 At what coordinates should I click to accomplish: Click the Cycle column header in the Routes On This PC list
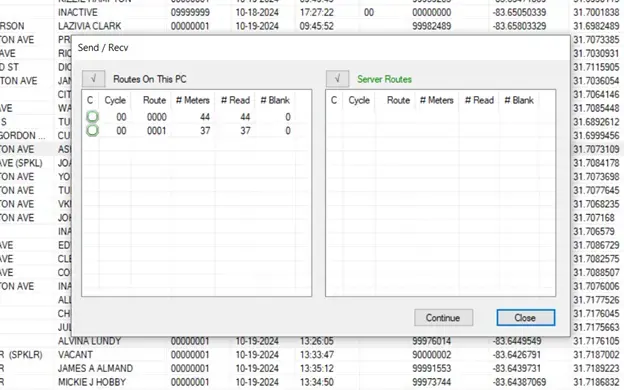pyautogui.click(x=115, y=100)
